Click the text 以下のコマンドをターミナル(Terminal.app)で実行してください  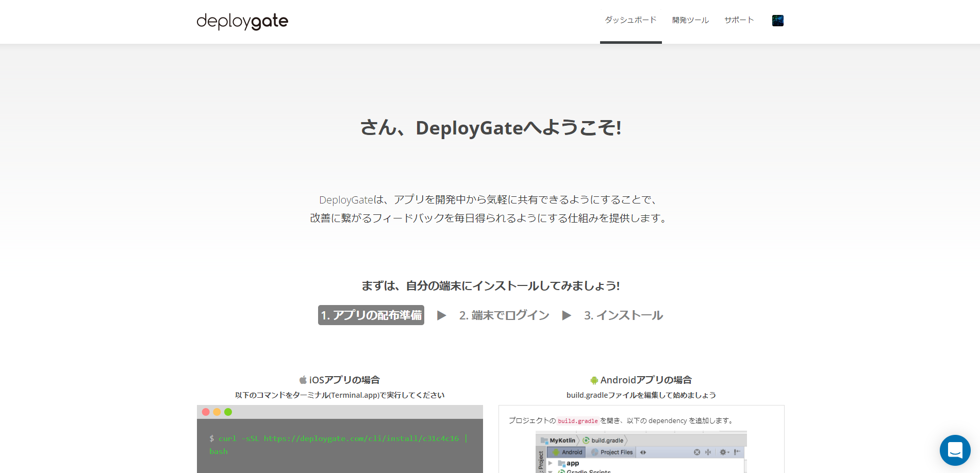click(340, 395)
